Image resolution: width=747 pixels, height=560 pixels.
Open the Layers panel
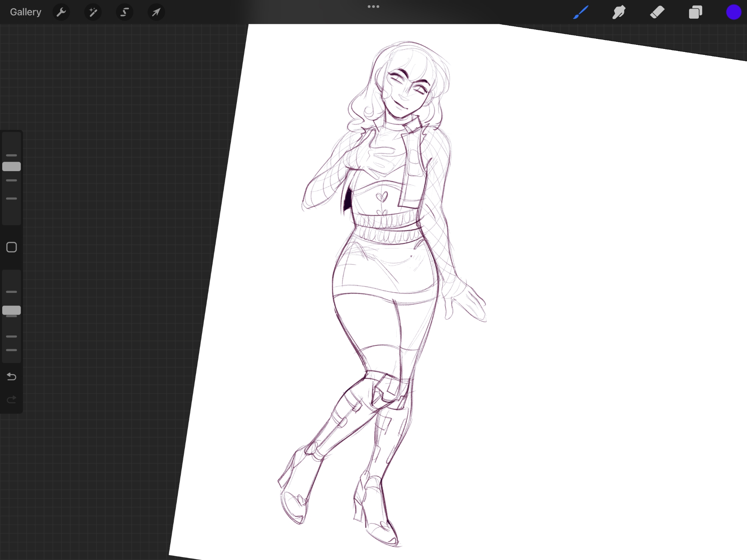[695, 12]
